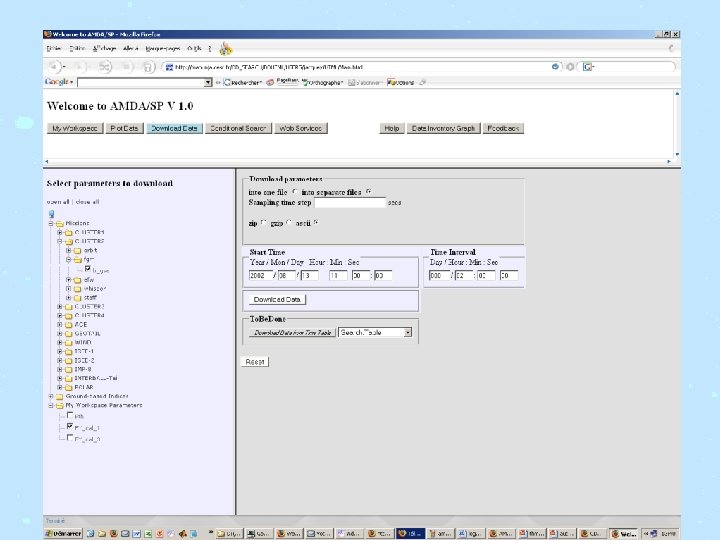Open the Google toolbar search box dropdown
720x540 pixels.
tap(208, 82)
